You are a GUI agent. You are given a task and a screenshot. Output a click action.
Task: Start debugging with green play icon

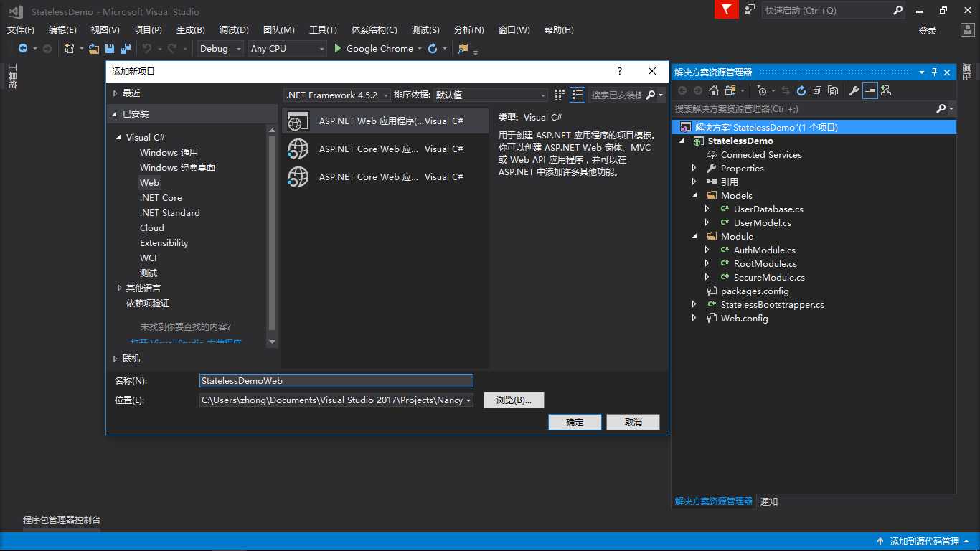pyautogui.click(x=339, y=49)
